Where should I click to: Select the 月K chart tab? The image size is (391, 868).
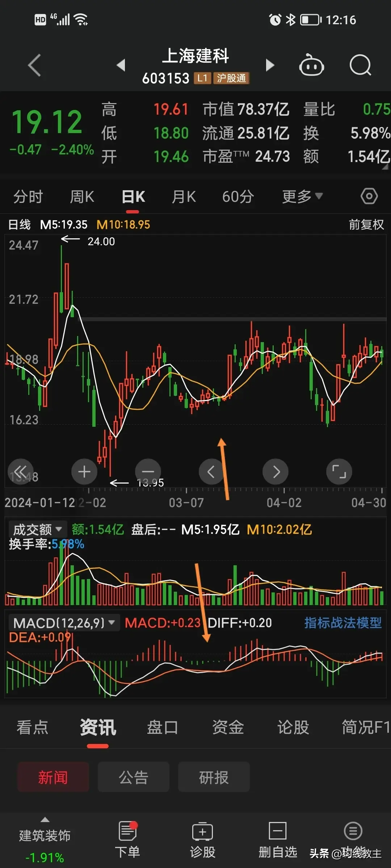[184, 197]
